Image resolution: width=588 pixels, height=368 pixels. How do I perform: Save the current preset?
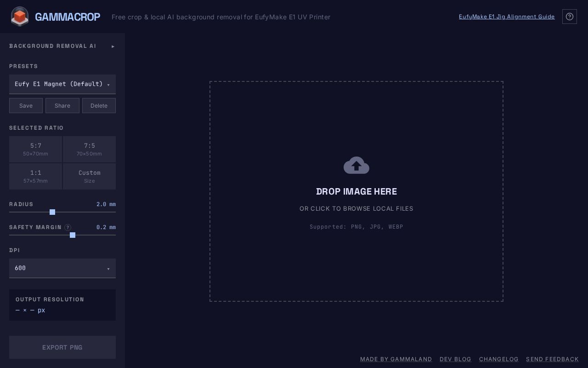(26, 105)
